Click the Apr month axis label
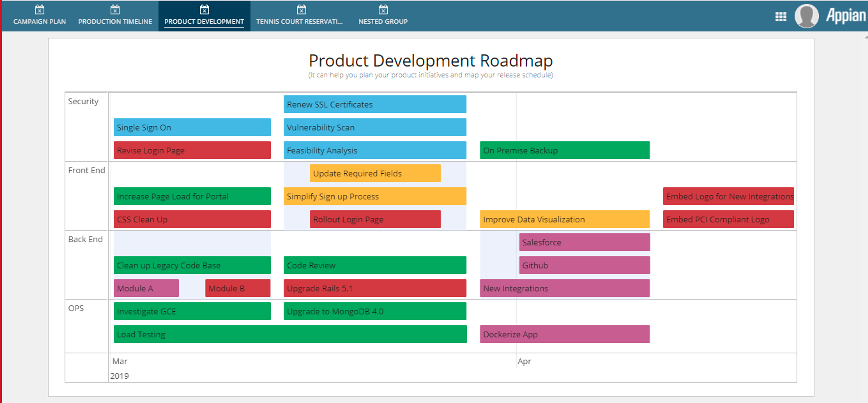The height and width of the screenshot is (403, 868). [x=524, y=361]
